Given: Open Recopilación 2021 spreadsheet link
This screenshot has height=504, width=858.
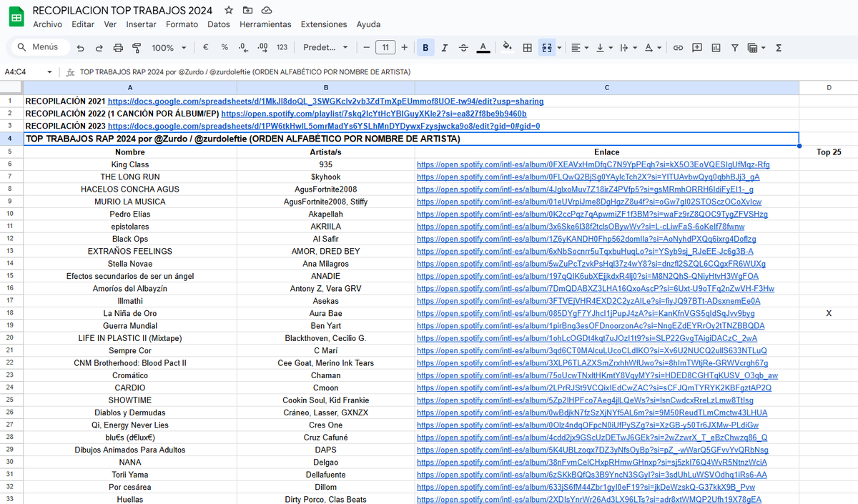Looking at the screenshot, I should tap(325, 102).
